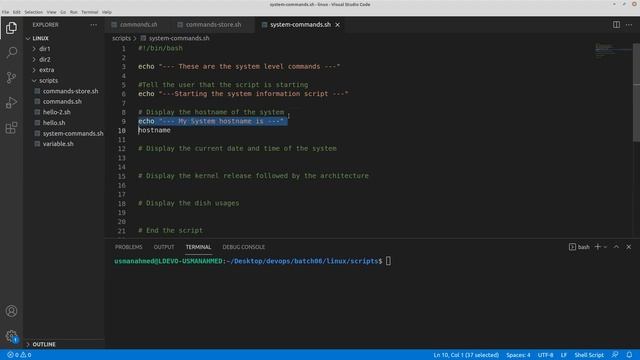This screenshot has height=360, width=640.
Task: Close the terminal panel
Action: pos(629,247)
